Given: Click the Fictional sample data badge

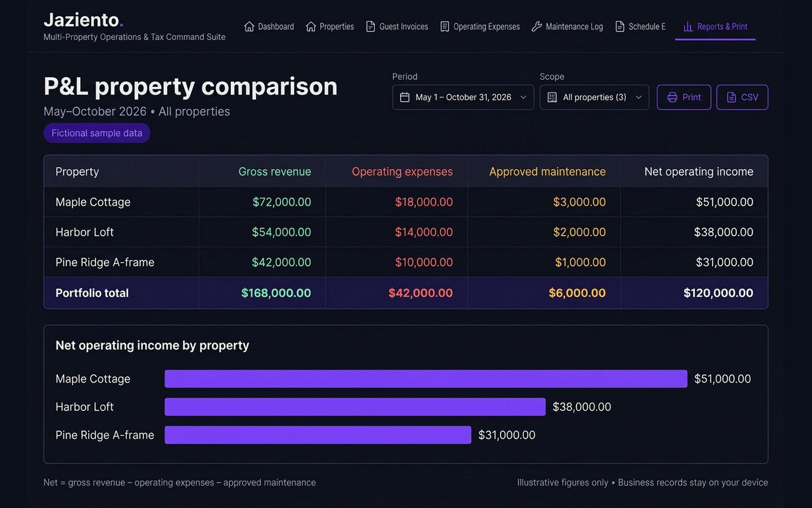Looking at the screenshot, I should pos(97,133).
